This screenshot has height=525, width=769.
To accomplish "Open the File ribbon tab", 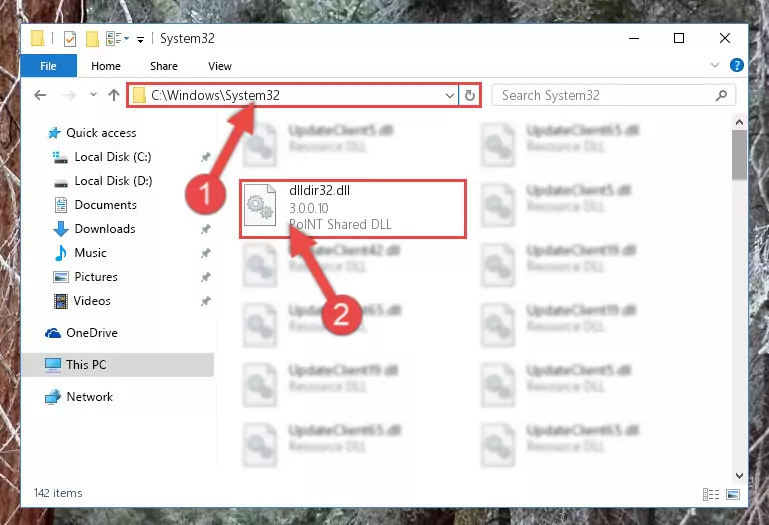I will pos(48,66).
